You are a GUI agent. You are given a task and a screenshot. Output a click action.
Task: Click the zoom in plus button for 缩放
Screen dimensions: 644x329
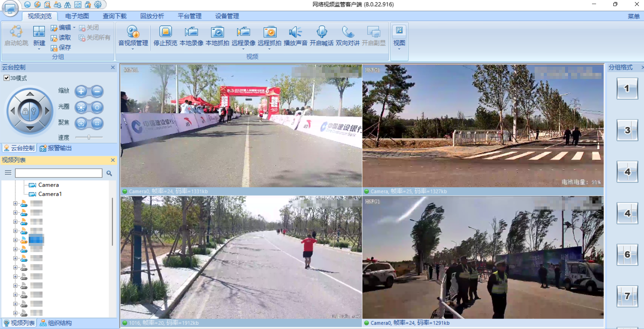tap(81, 91)
